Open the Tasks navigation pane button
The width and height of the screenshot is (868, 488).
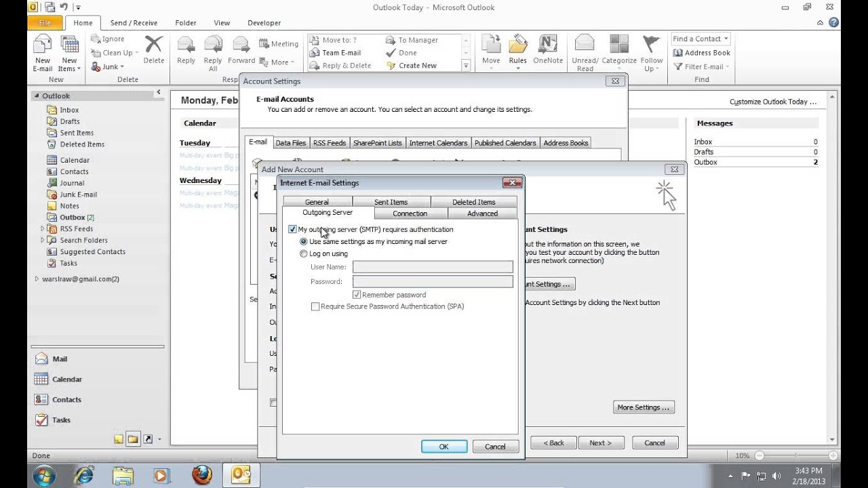tap(98, 420)
